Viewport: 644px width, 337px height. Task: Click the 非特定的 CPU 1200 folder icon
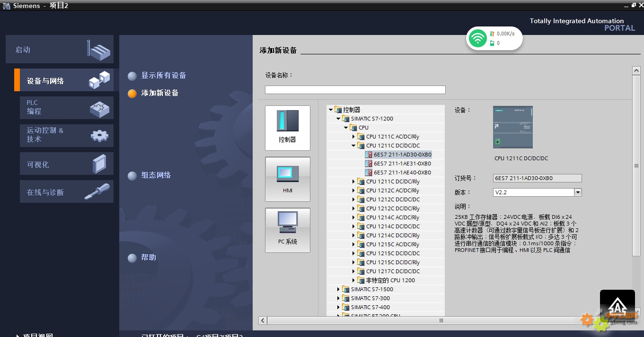coord(361,280)
